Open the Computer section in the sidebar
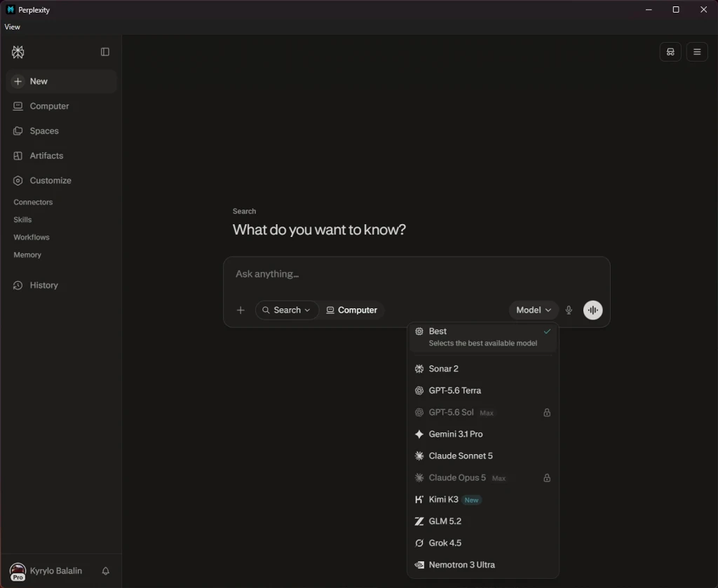 tap(62, 106)
